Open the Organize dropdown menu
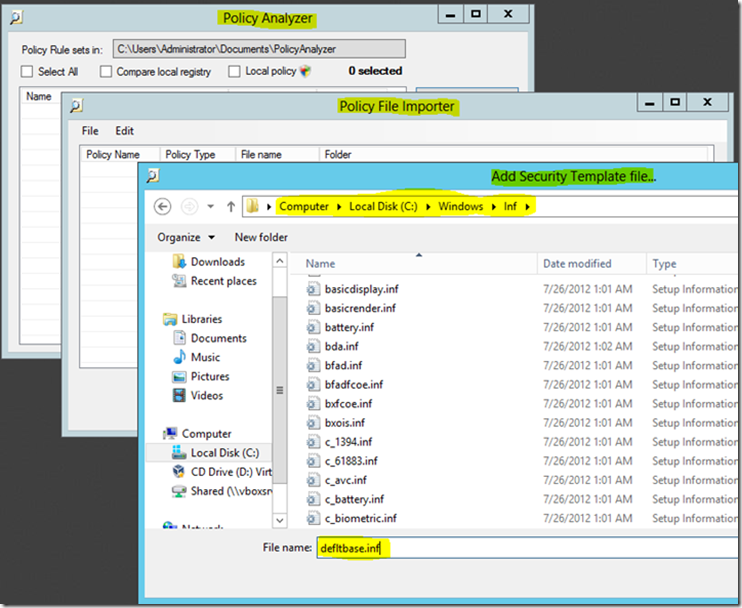Viewport: 742px width, 608px height. pos(186,238)
